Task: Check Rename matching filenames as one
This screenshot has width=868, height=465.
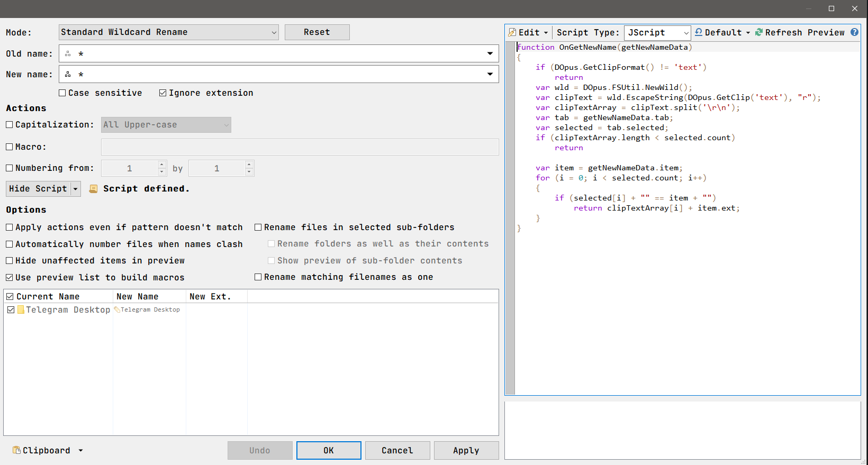Action: pos(258,277)
